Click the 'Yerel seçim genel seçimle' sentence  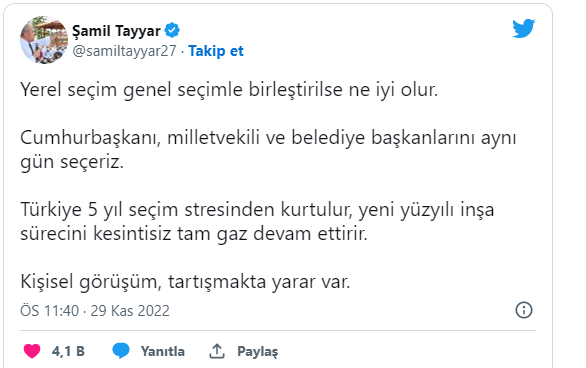229,90
